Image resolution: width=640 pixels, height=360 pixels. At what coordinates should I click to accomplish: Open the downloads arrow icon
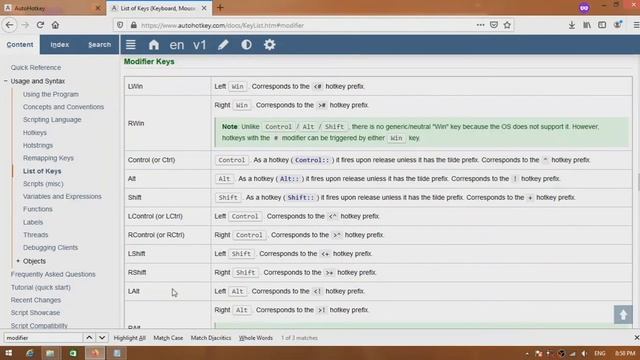pos(572,25)
